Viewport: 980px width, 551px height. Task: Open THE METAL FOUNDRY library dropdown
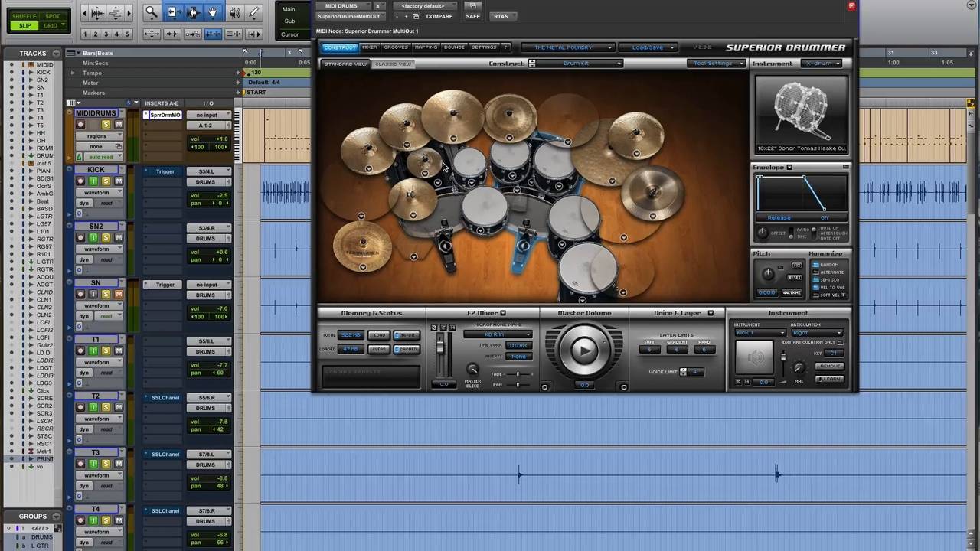point(567,47)
